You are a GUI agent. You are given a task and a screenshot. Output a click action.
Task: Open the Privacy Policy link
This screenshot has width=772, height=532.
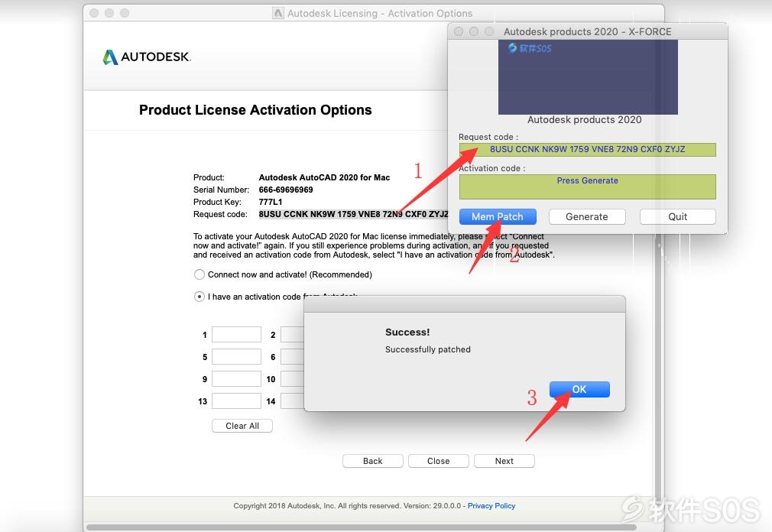491,506
